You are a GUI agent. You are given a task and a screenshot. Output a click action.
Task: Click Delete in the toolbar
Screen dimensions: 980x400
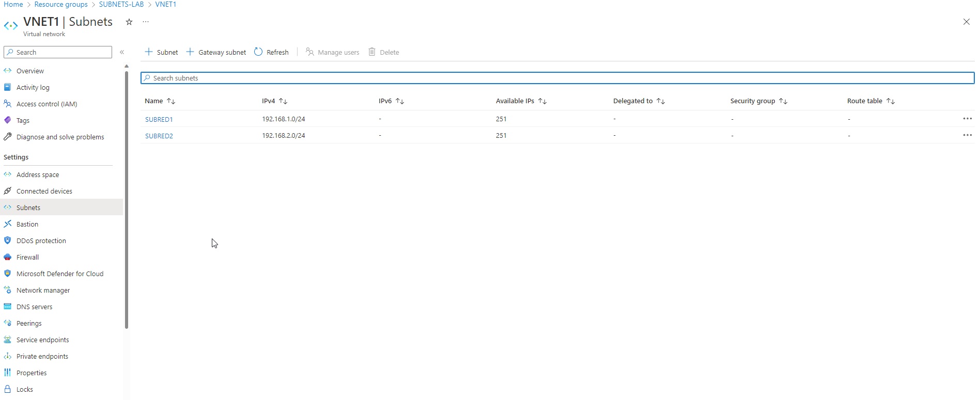click(x=384, y=52)
